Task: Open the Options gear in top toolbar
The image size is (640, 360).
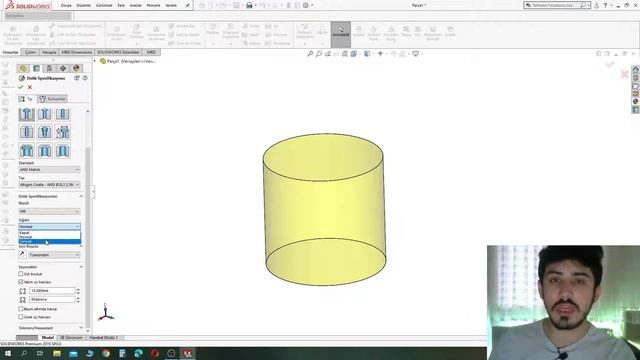Action: (306, 5)
